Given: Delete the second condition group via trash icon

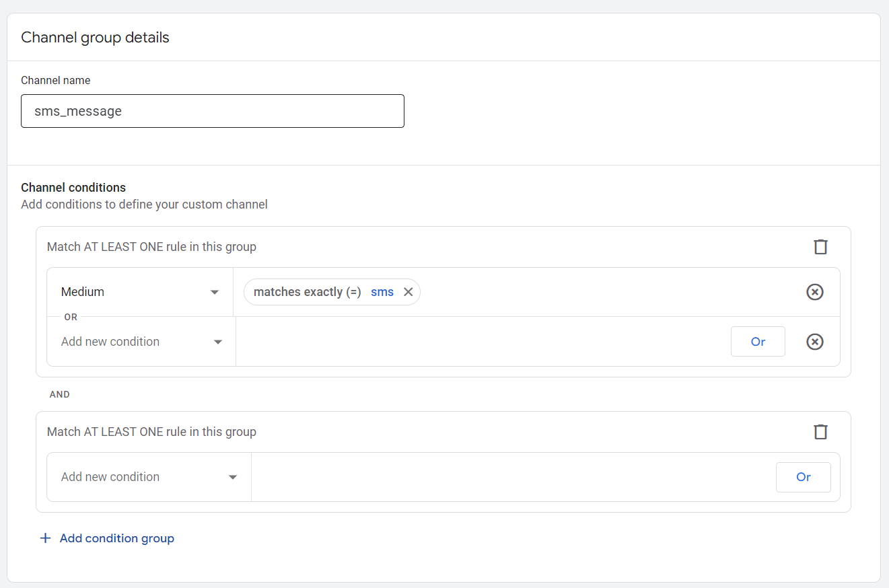Looking at the screenshot, I should (x=820, y=432).
